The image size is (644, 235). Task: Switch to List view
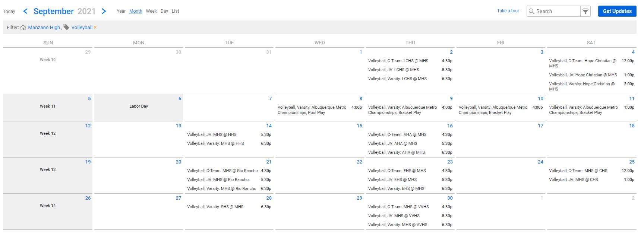pos(175,11)
